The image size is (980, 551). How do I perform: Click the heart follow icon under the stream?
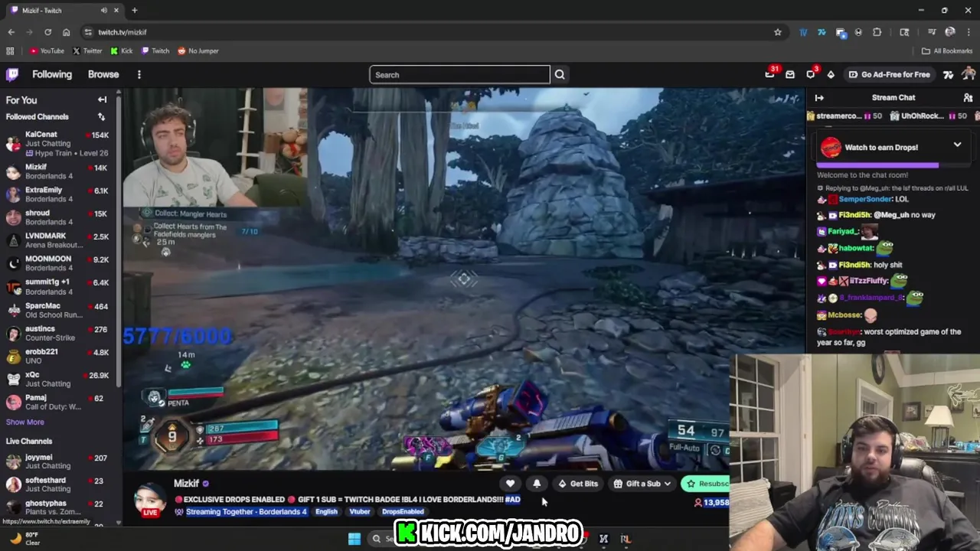click(510, 484)
